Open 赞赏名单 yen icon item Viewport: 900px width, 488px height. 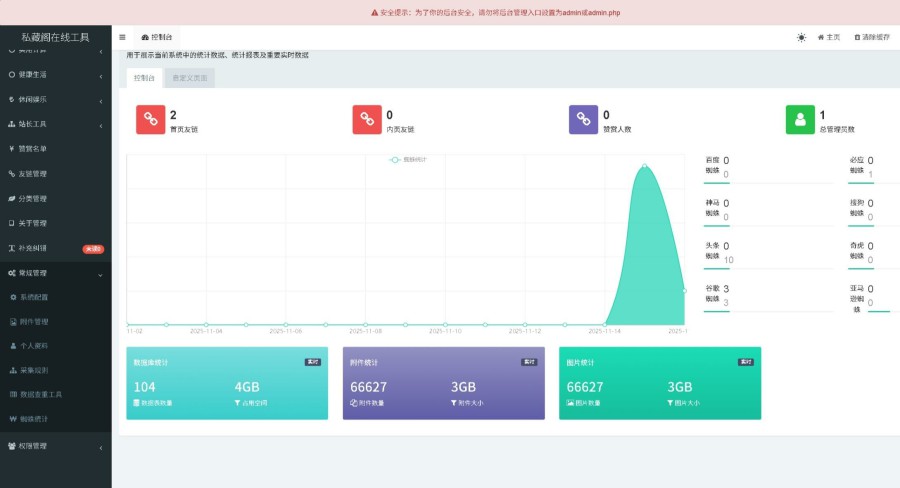pyautogui.click(x=56, y=149)
